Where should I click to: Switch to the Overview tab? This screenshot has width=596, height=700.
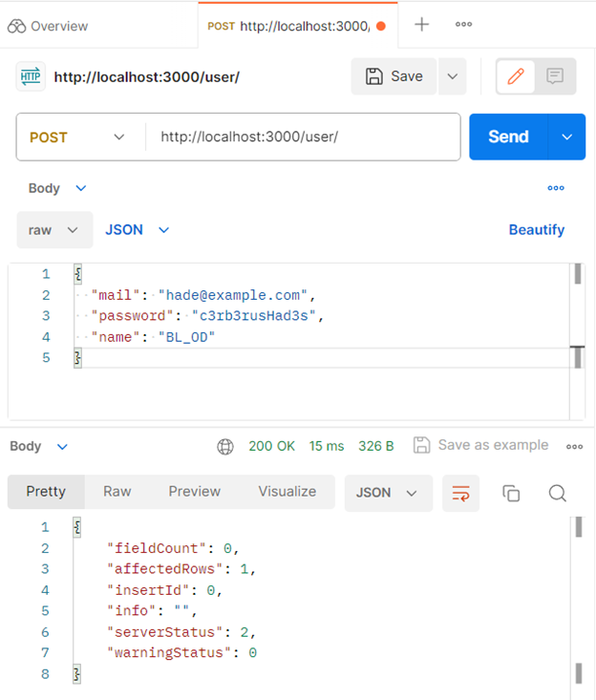[x=48, y=26]
